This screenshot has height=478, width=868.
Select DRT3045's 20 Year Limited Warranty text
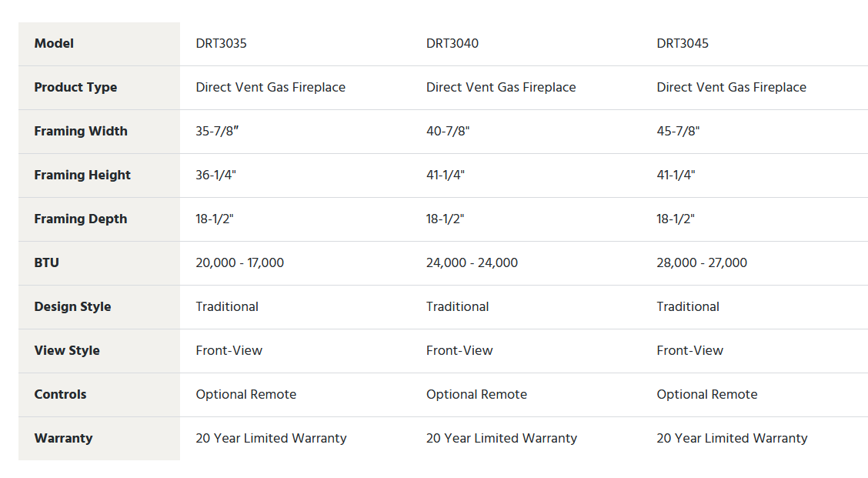pyautogui.click(x=732, y=438)
